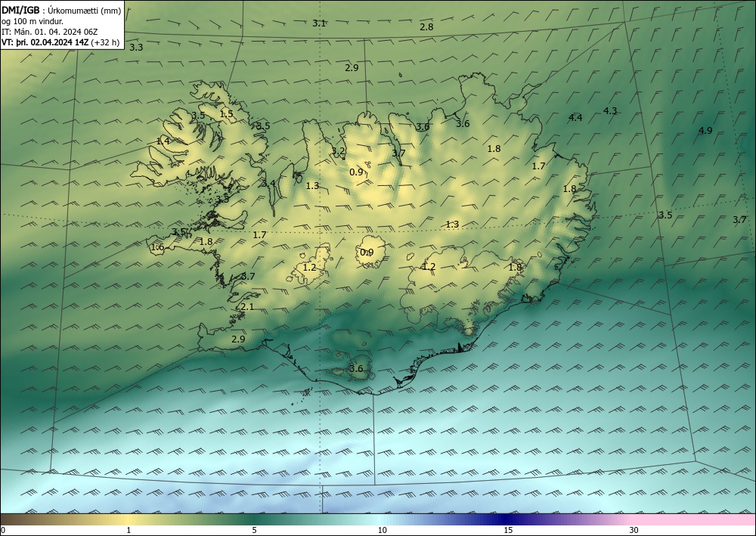756x536 pixels.
Task: Click the 'IT: Mán. 01. 04. 2024 06Z' line
Action: tap(50, 32)
